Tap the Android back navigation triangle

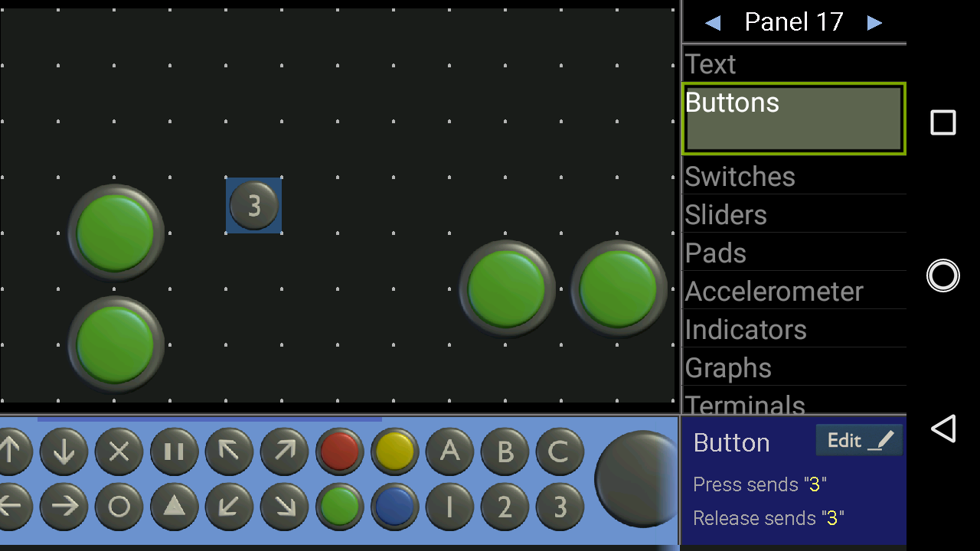tap(943, 429)
